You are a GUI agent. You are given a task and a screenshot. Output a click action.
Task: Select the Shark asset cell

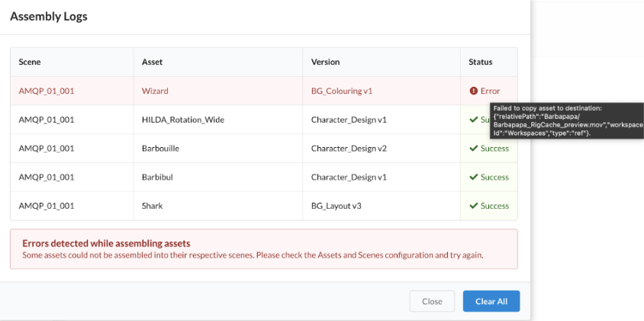coord(218,206)
